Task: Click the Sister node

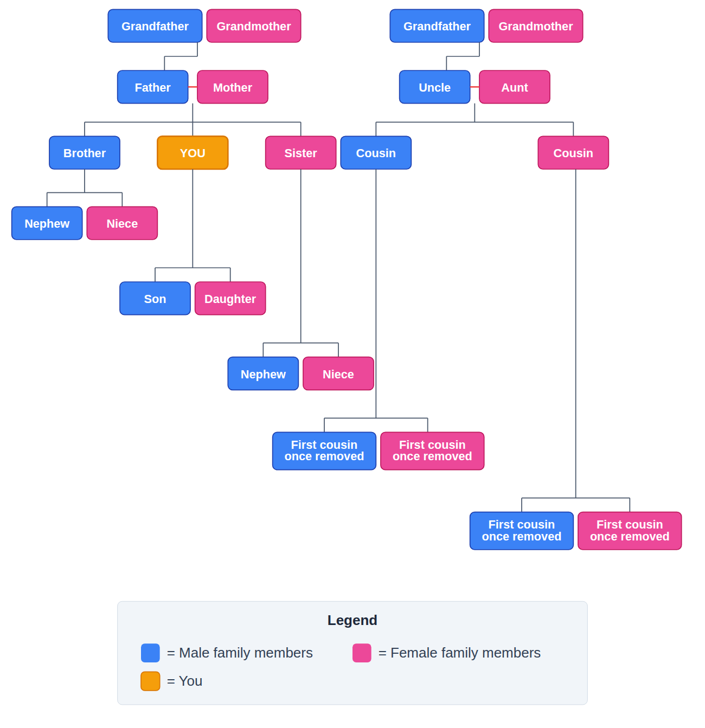Action: 300,153
